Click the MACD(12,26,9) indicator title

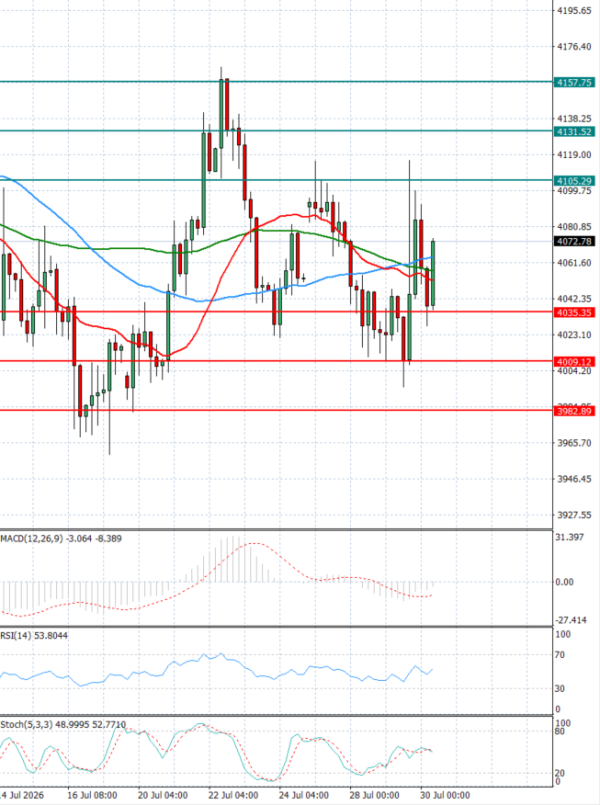(32, 538)
